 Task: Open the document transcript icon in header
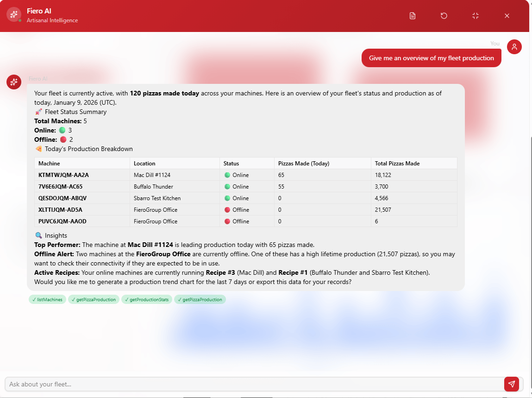413,16
